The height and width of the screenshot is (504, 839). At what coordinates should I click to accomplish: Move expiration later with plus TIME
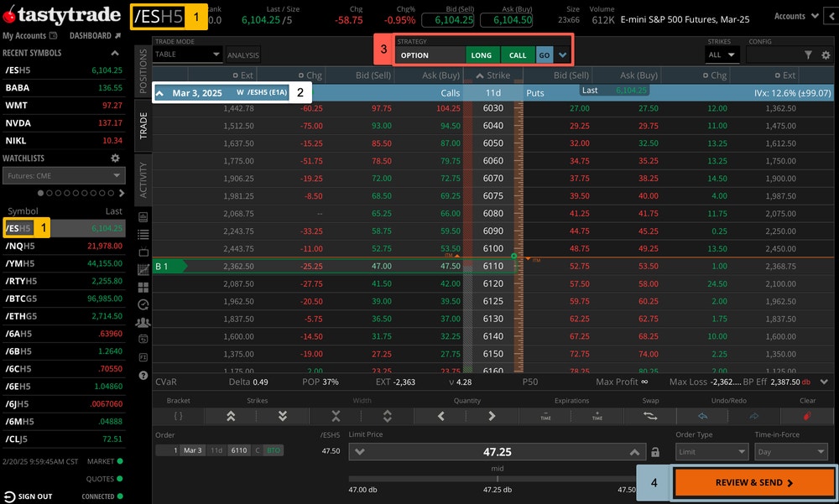[x=597, y=416]
